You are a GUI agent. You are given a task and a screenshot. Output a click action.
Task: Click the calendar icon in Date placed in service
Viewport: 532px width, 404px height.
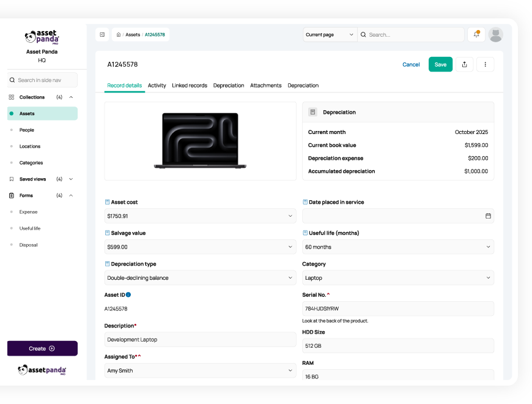coord(488,216)
